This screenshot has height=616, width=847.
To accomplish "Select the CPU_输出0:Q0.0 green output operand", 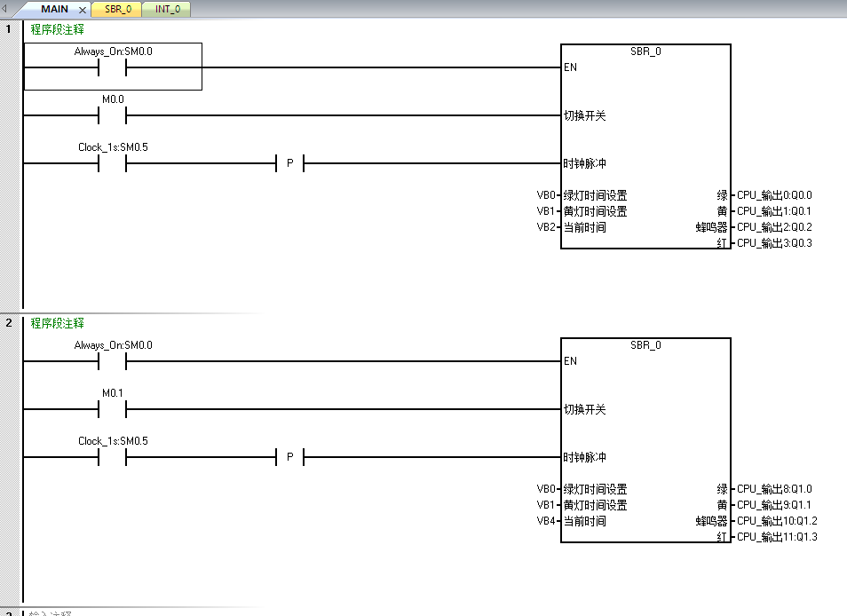I will coord(774,195).
